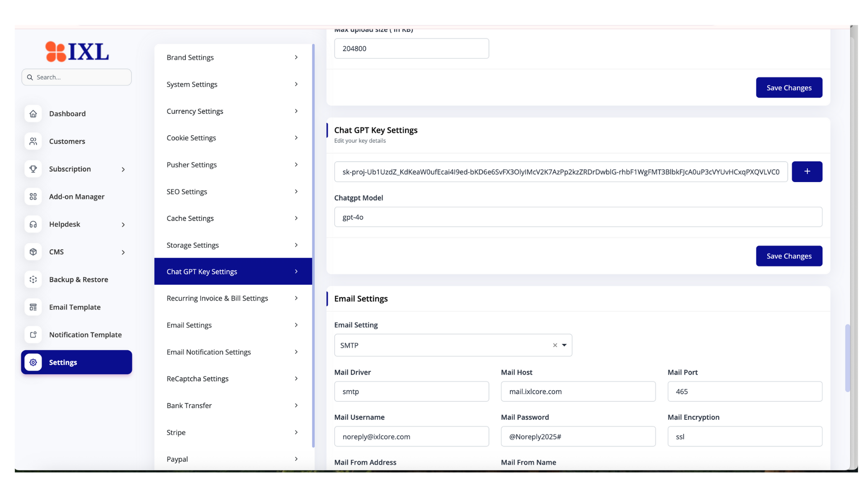The width and height of the screenshot is (868, 488).
Task: Click the Settings gear icon
Action: 33,362
